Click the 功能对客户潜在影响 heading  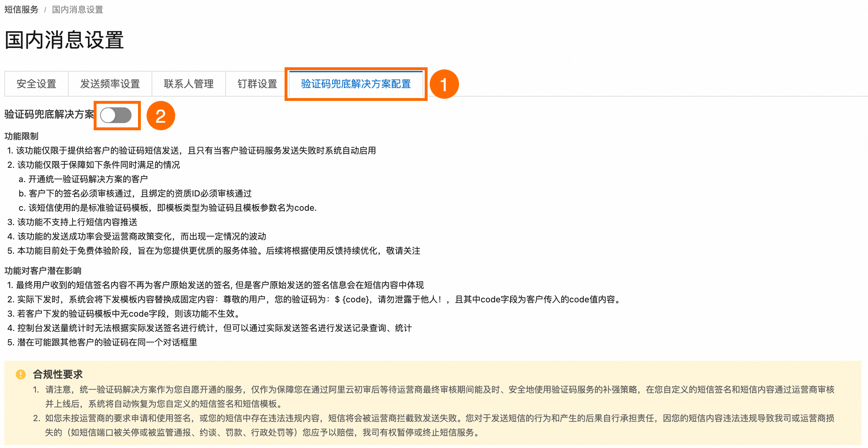43,271
